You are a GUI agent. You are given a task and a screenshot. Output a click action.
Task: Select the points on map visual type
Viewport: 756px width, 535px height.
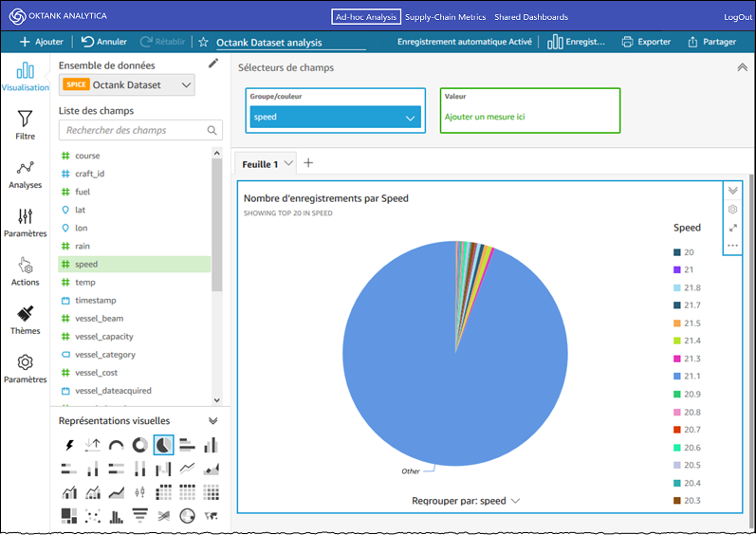click(187, 516)
